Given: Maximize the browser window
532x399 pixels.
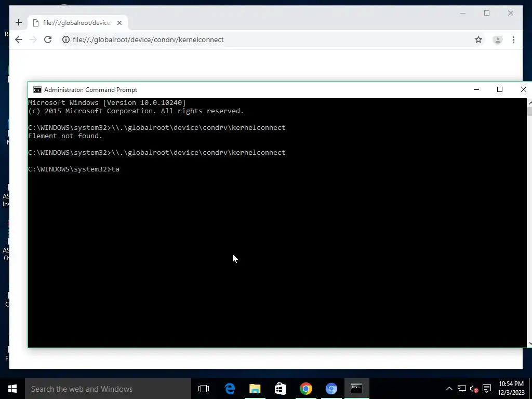Looking at the screenshot, I should [x=487, y=13].
